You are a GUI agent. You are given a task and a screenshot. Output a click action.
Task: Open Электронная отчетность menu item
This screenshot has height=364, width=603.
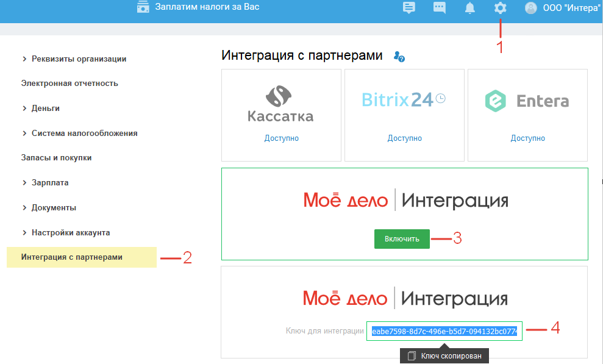[x=70, y=84]
